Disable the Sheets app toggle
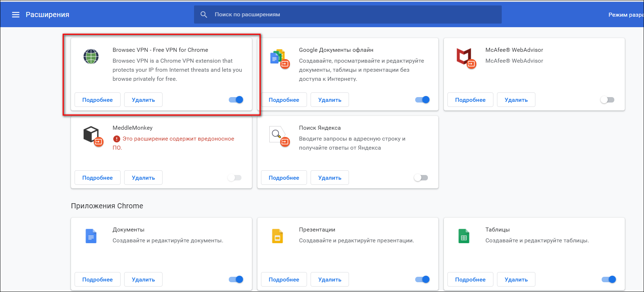This screenshot has width=644, height=292. [x=609, y=279]
